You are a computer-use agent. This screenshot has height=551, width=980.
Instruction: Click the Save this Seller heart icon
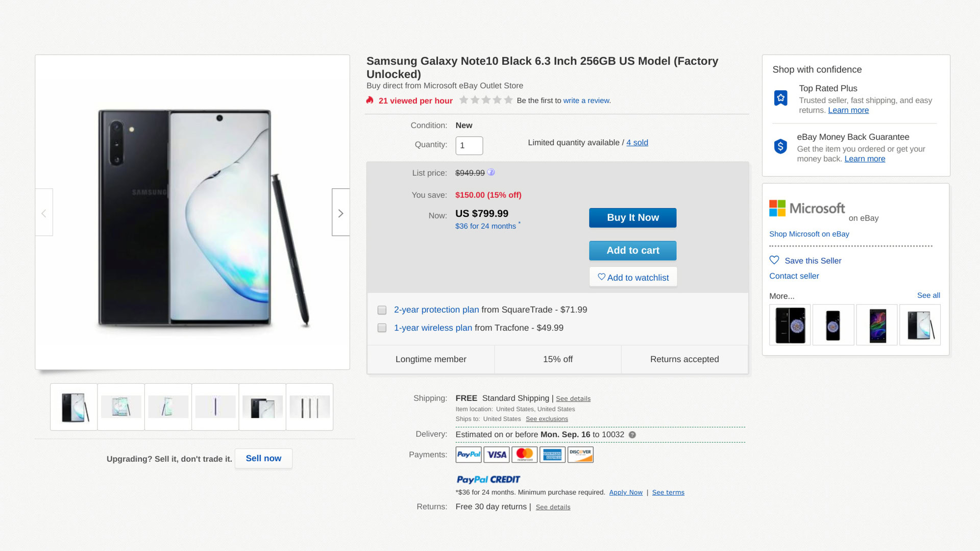coord(774,260)
